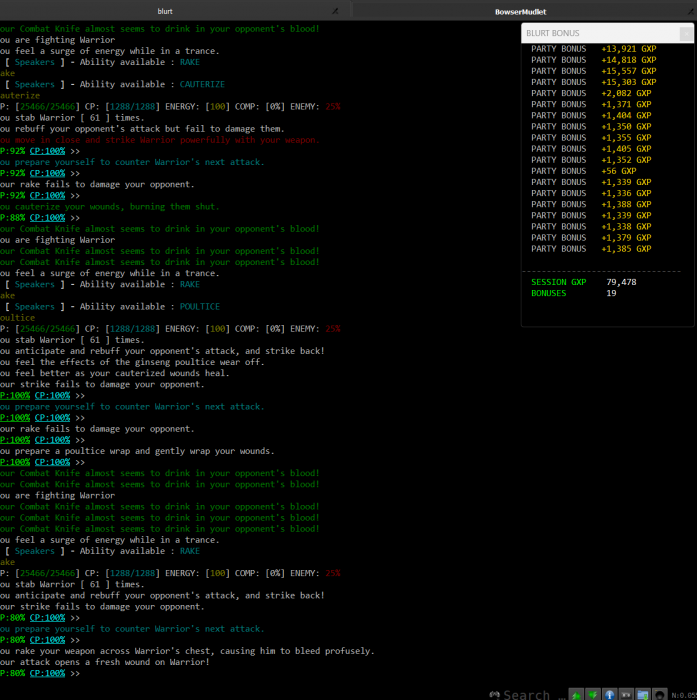Click 'cauterized wounds heal' line
Screen dimensions: 697x700
pos(115,373)
